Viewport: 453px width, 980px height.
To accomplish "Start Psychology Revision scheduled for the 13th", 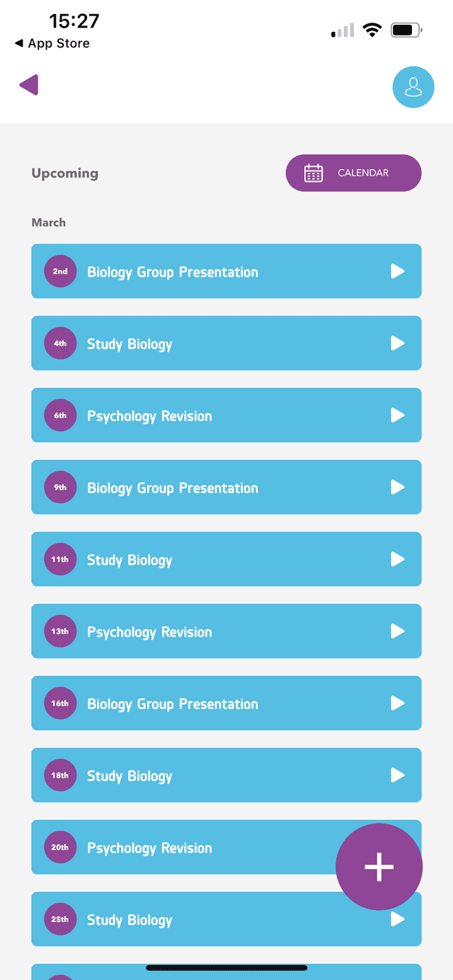I will (x=397, y=631).
